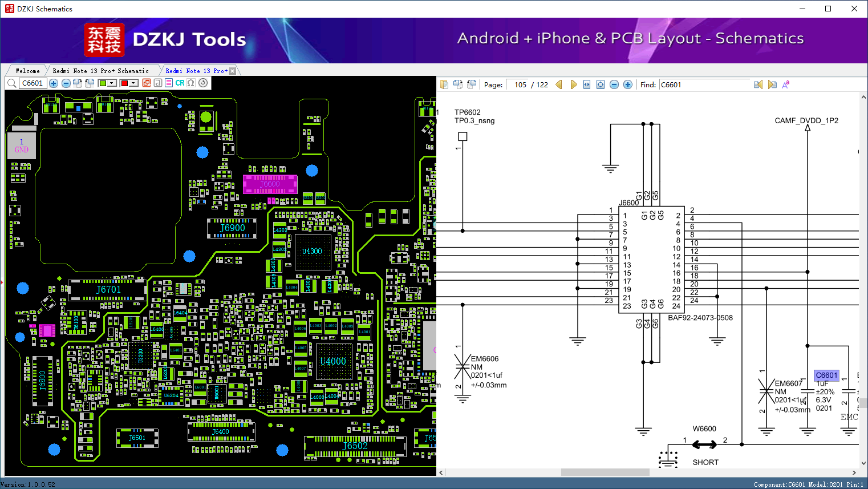Click the EM6606 component label
The width and height of the screenshot is (868, 489).
point(485,359)
